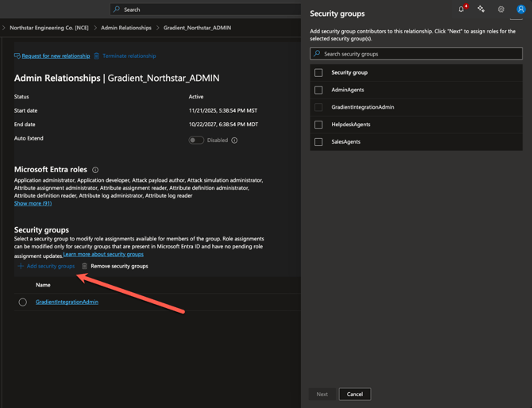The width and height of the screenshot is (532, 408).
Task: Open the settings gear icon
Action: pyautogui.click(x=501, y=10)
